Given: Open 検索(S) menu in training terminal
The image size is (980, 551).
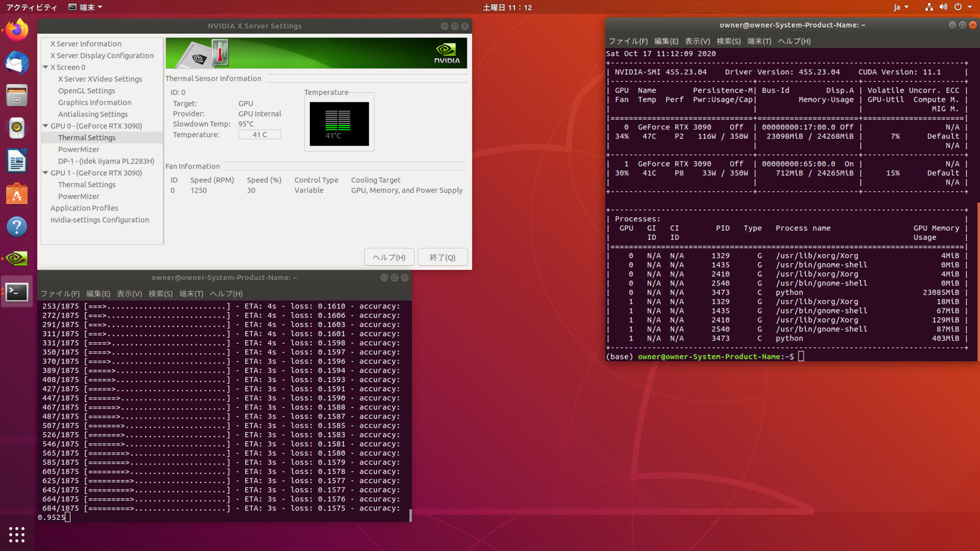Looking at the screenshot, I should (160, 294).
